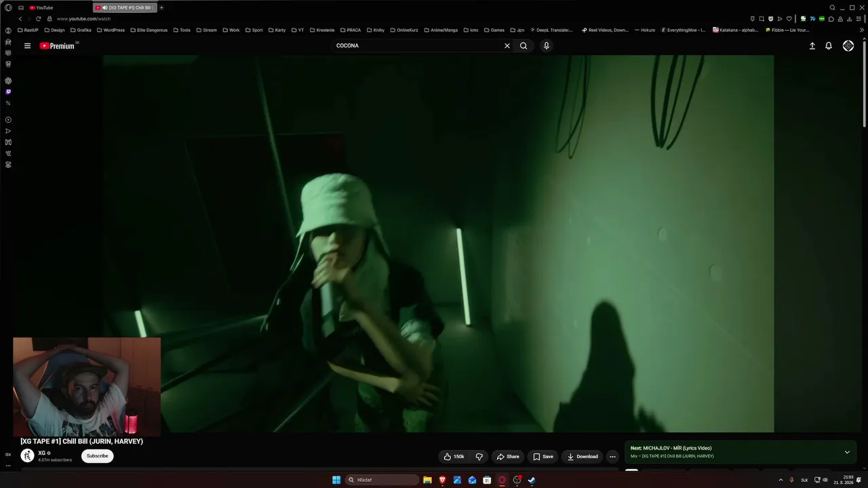Open the Design bookmarks folder
This screenshot has width=868, height=488.
[54, 30]
